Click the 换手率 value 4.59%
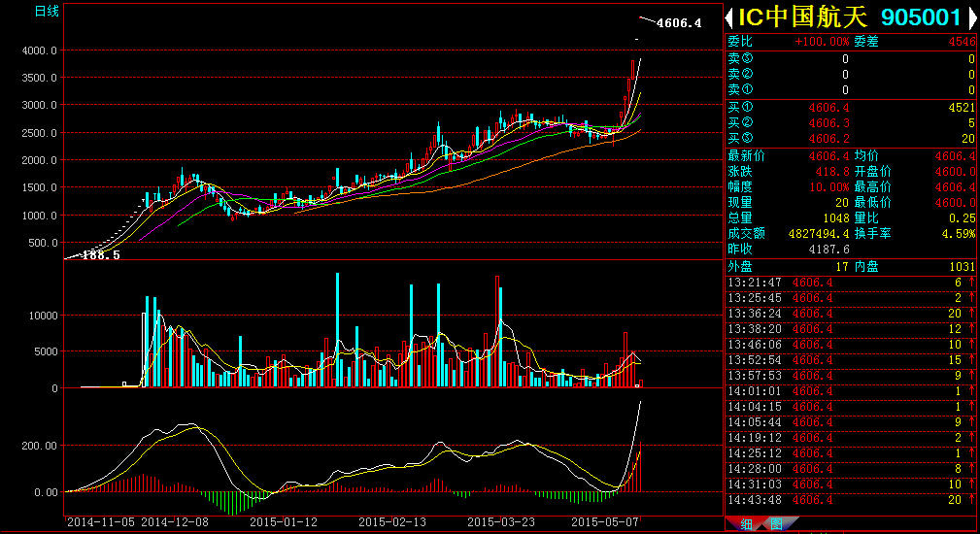Viewport: 980px width, 534px height. pyautogui.click(x=959, y=234)
